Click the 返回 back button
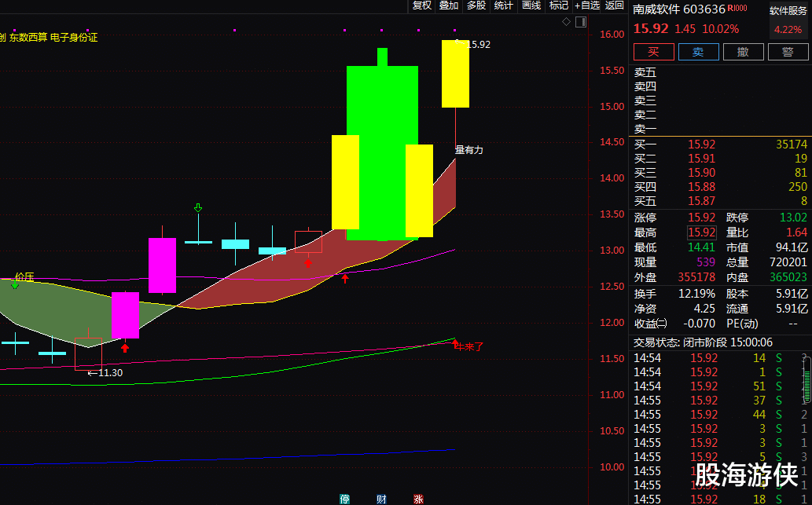The height and width of the screenshot is (505, 812). coord(615,5)
